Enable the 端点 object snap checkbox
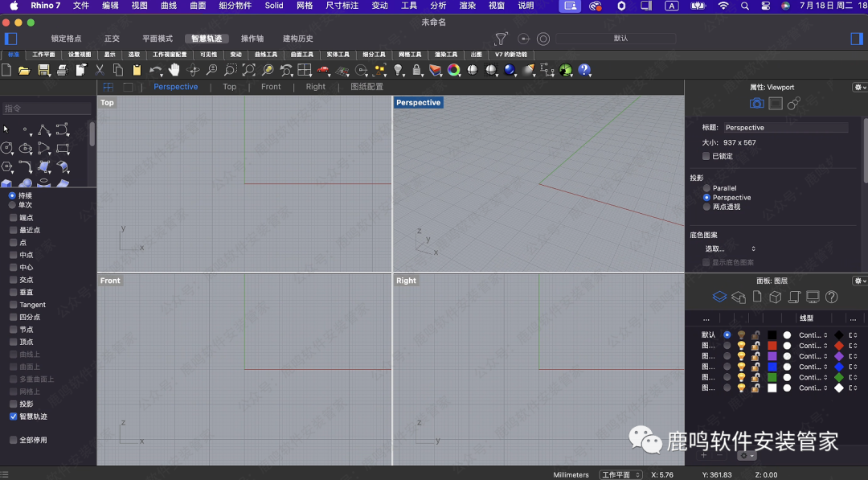The image size is (868, 480). pos(13,218)
